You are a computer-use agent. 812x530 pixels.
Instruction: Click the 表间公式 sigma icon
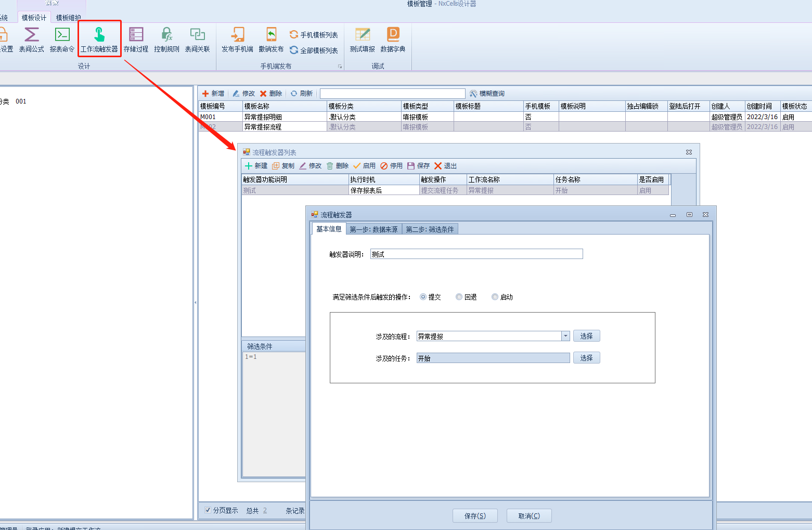point(31,35)
